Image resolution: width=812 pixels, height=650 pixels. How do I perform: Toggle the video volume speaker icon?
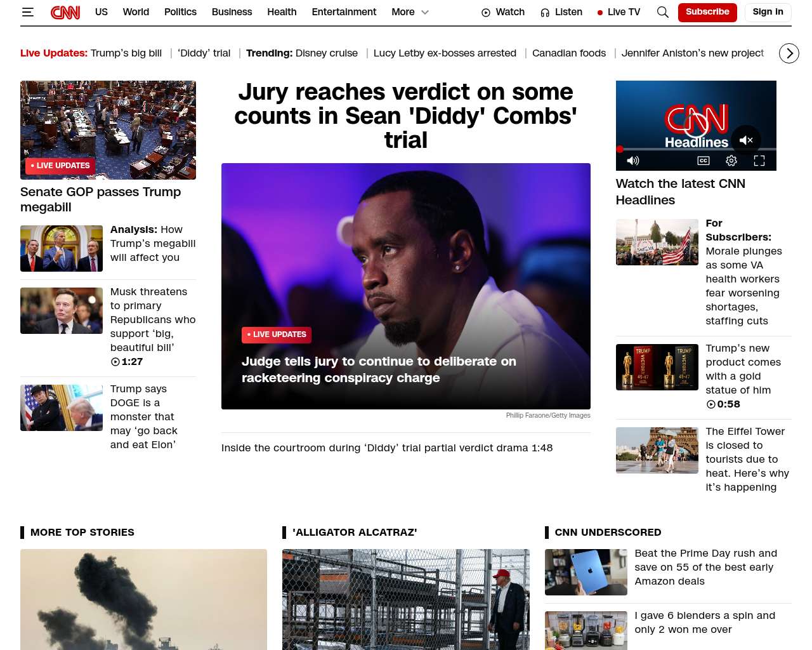pos(633,161)
